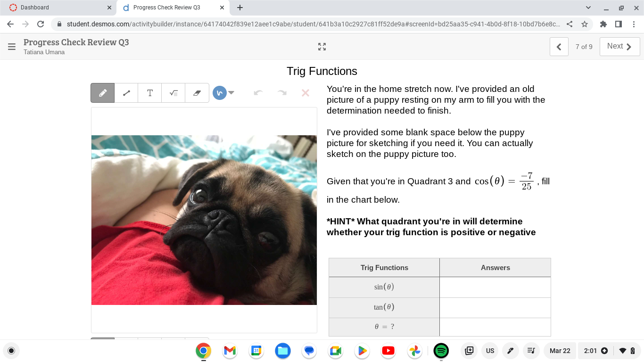This screenshot has width=644, height=362.
Task: Close the Dashboard tab
Action: tap(109, 8)
